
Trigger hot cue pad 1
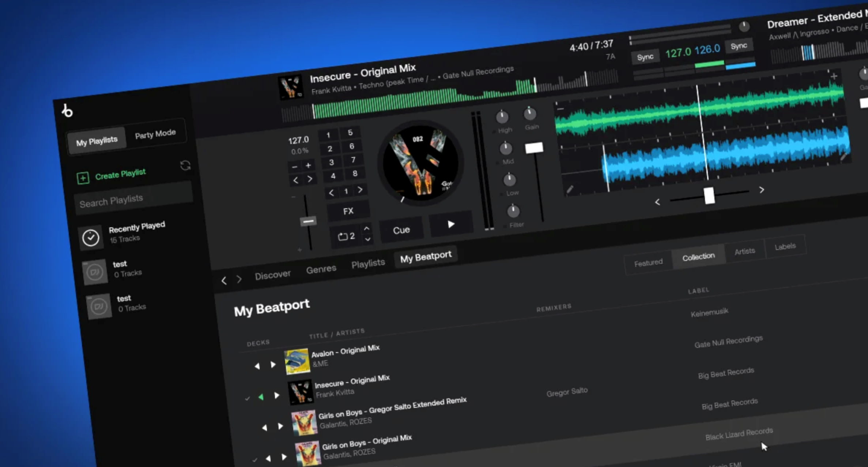point(328,135)
